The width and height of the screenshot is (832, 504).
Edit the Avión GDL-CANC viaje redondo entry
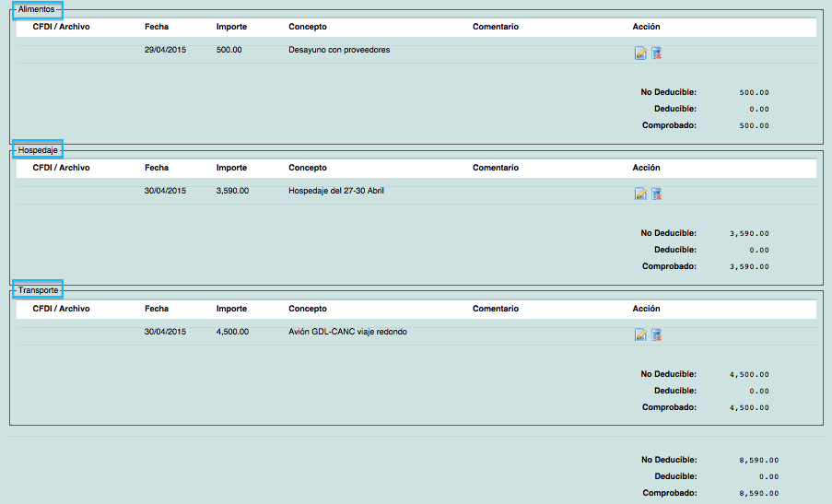click(640, 335)
